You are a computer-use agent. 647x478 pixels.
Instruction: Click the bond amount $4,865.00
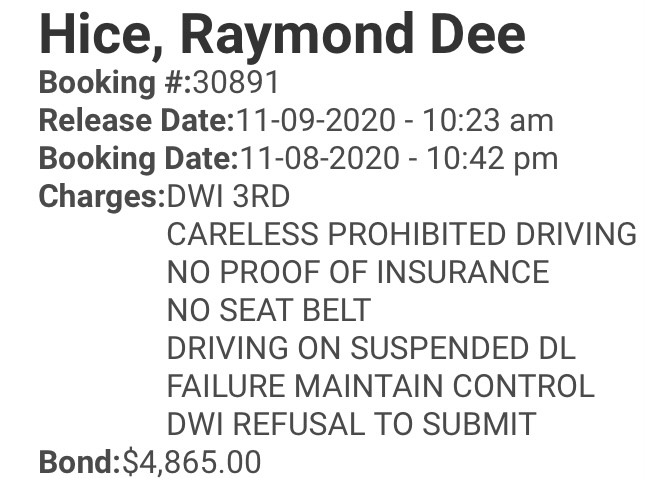(x=191, y=462)
